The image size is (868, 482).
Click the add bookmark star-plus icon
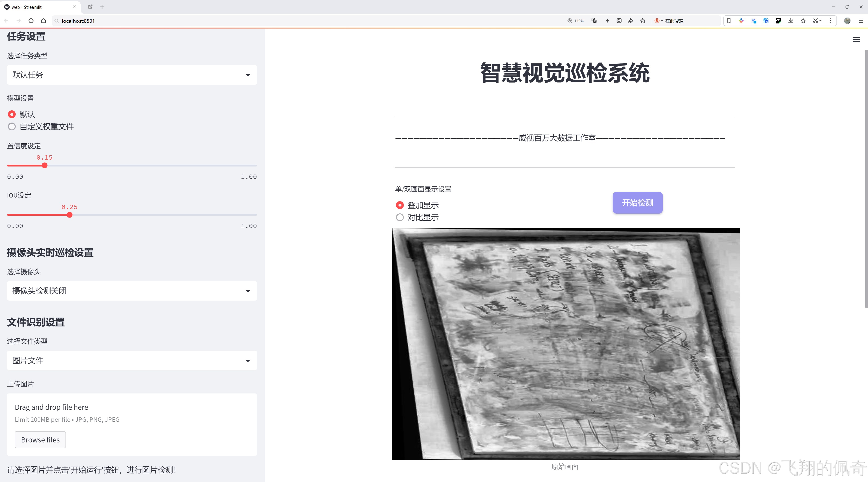coord(643,21)
